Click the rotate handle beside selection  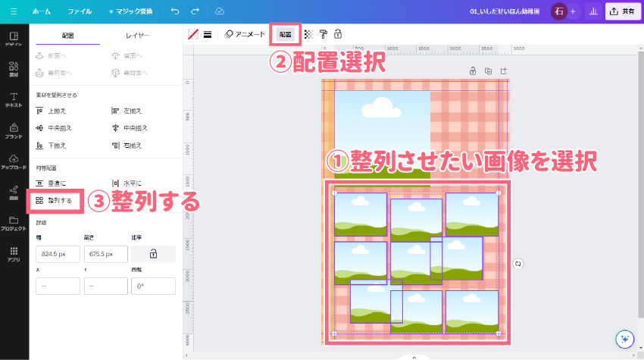(x=518, y=264)
